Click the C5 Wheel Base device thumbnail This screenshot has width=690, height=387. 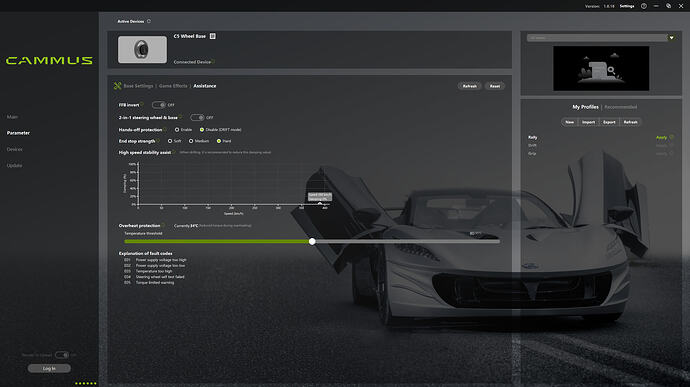pos(142,49)
